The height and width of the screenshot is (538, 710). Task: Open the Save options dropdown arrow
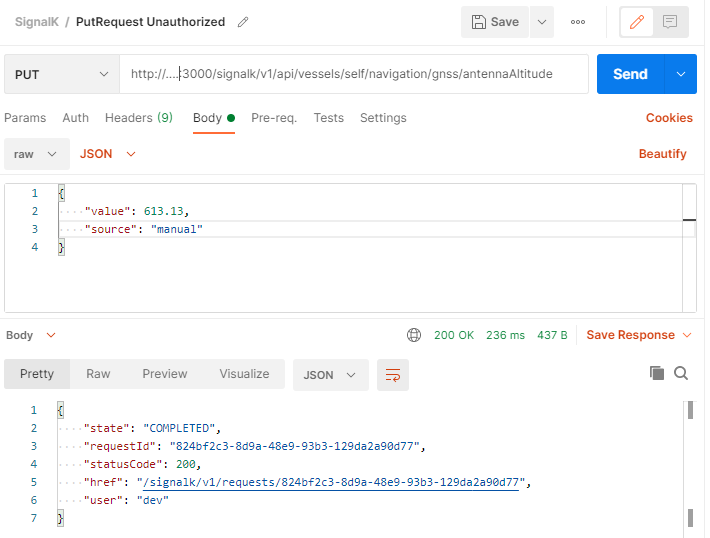542,22
